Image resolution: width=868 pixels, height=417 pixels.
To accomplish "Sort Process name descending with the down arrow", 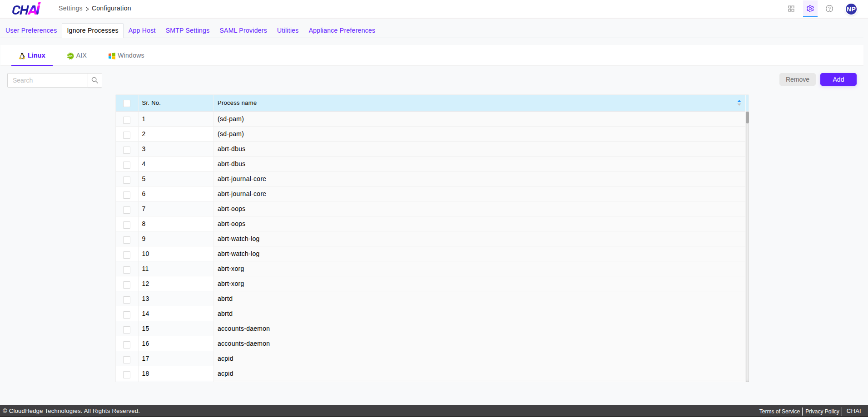I will (x=739, y=104).
